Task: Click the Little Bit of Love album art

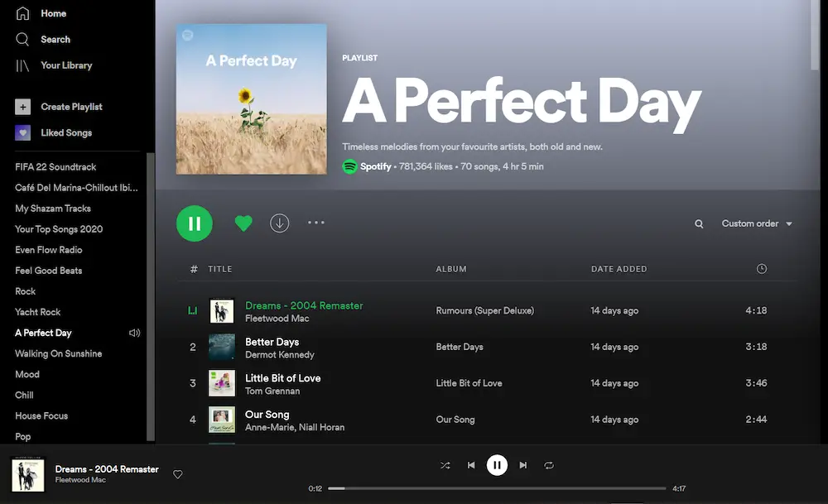Action: click(222, 383)
